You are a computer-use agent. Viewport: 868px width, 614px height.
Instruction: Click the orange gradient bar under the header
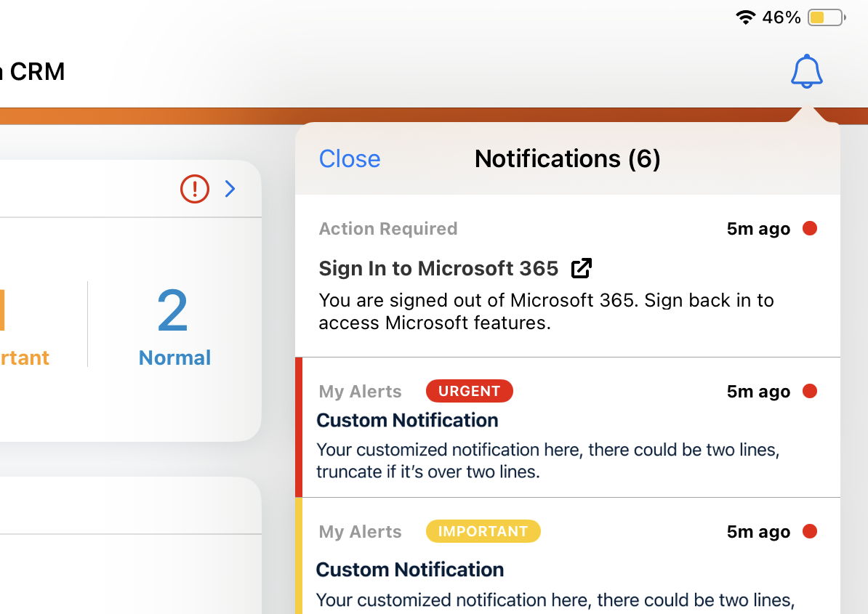(145, 113)
